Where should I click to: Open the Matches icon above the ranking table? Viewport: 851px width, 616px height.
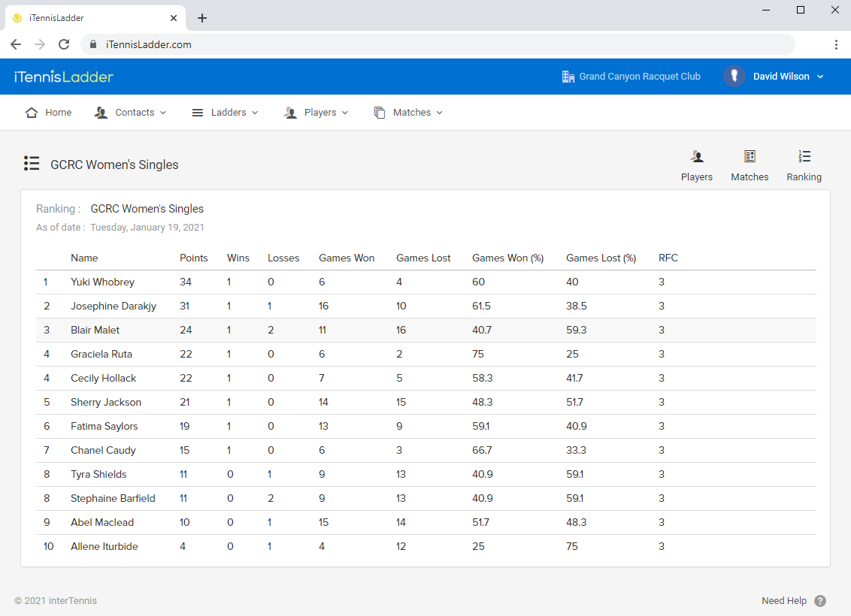coord(750,157)
